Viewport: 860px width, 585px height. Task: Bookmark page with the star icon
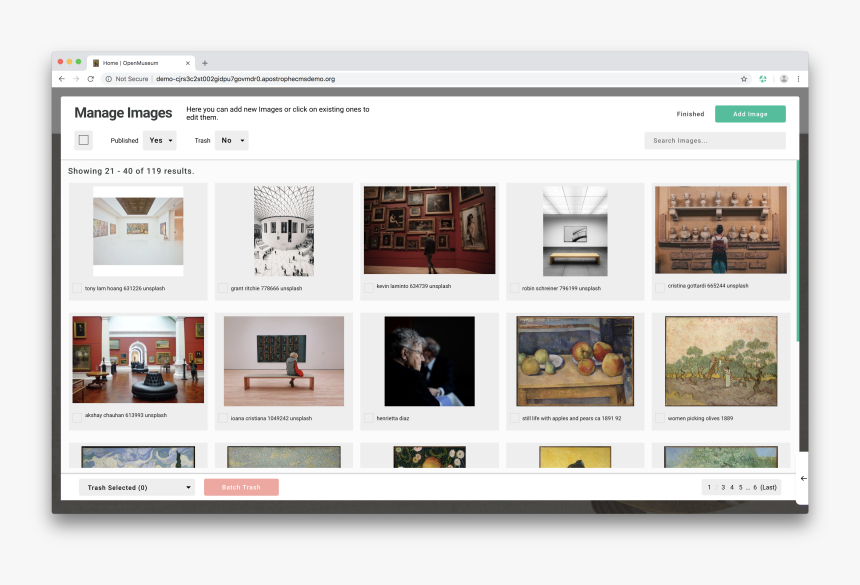[x=744, y=79]
